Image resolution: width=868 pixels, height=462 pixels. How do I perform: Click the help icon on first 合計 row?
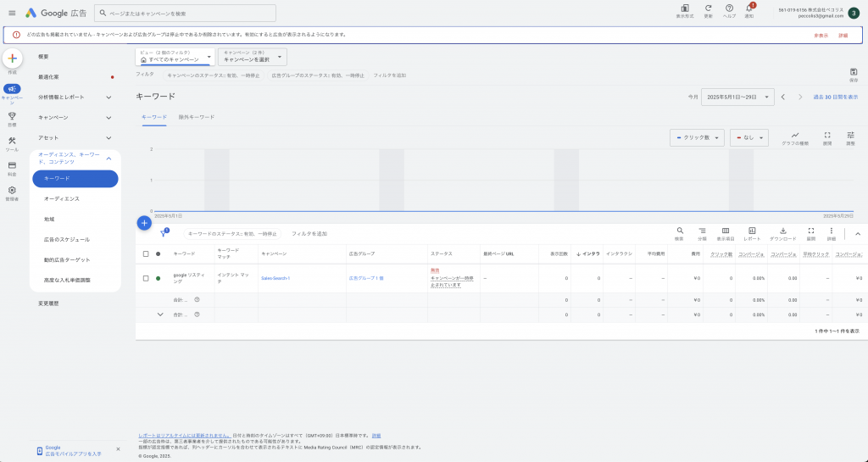pos(197,300)
